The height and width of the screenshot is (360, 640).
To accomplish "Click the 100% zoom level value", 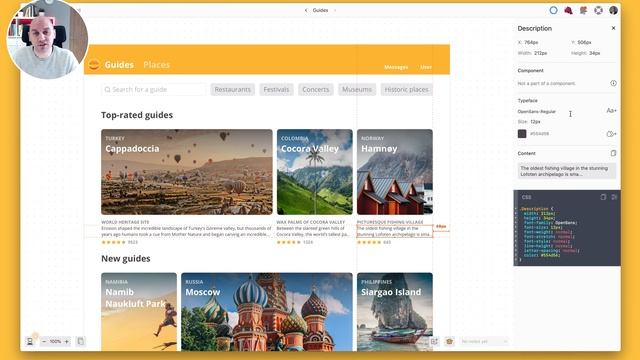I will (56, 341).
